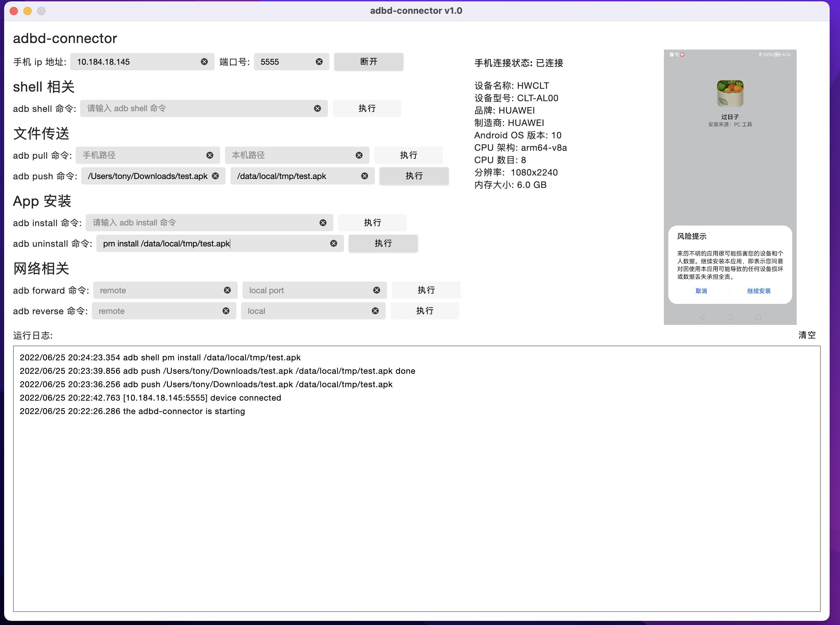840x625 pixels.
Task: Clear the adb forward remote field
Action: click(227, 290)
